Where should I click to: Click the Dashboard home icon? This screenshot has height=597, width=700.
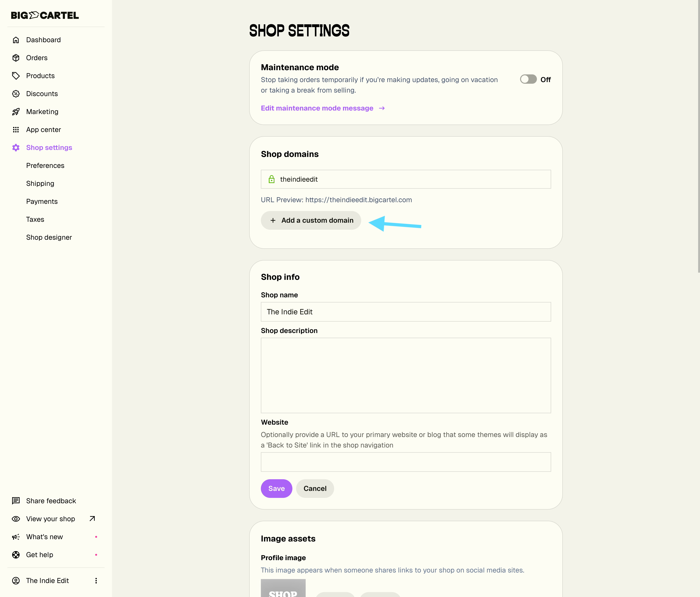click(16, 40)
